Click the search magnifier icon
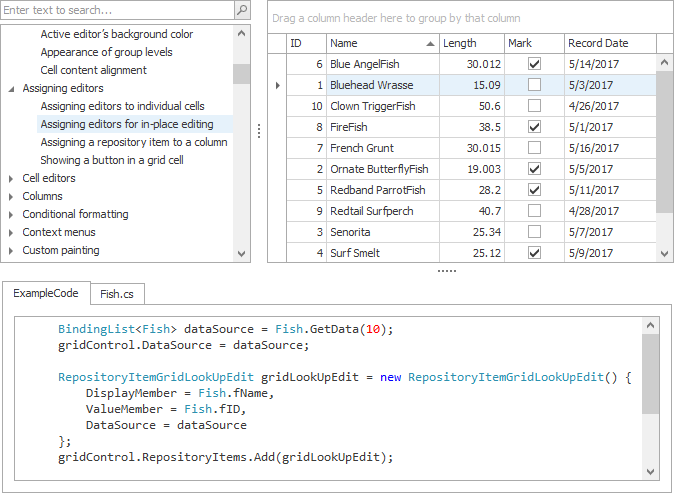This screenshot has height=493, width=674. [241, 10]
